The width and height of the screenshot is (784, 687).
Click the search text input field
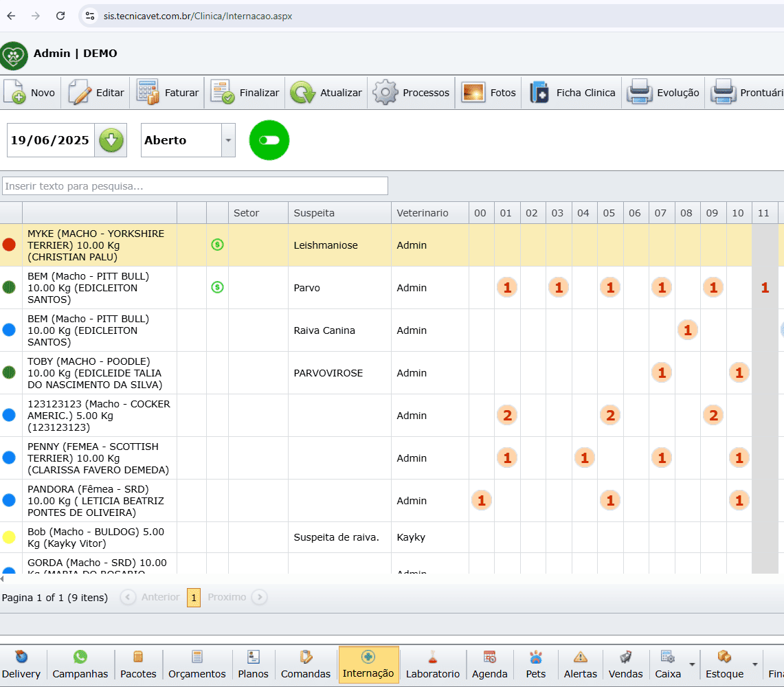pyautogui.click(x=195, y=186)
